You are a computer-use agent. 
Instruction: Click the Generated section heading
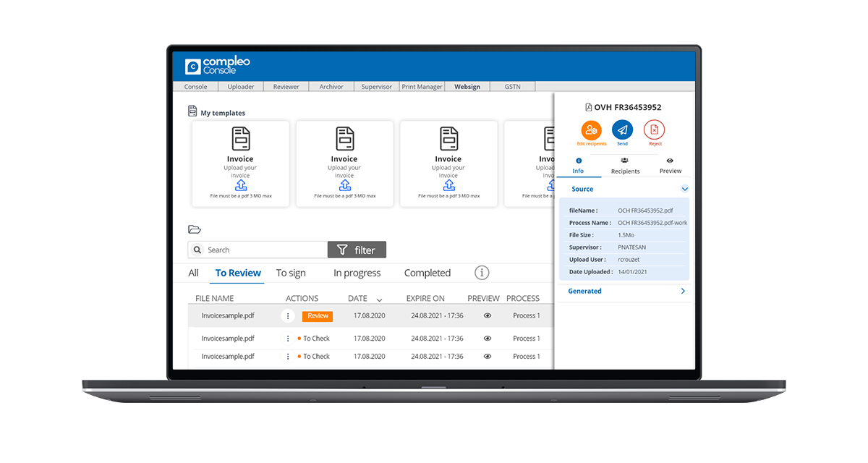[584, 291]
